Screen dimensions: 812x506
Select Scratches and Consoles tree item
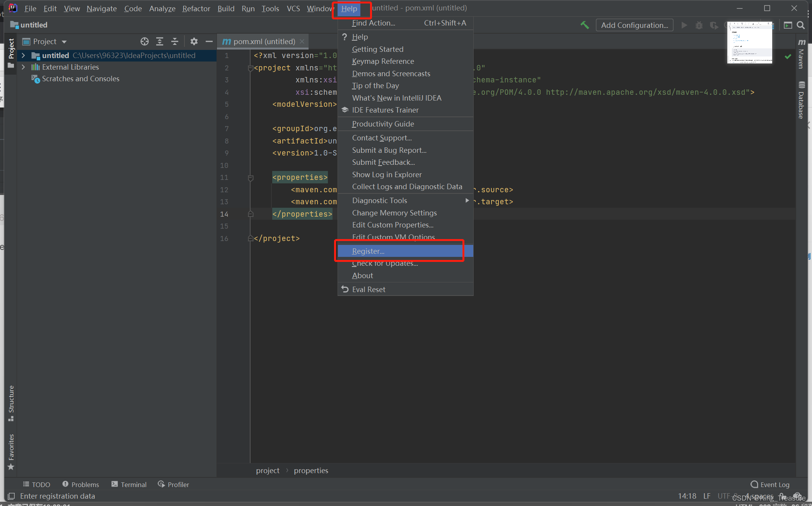[80, 79]
